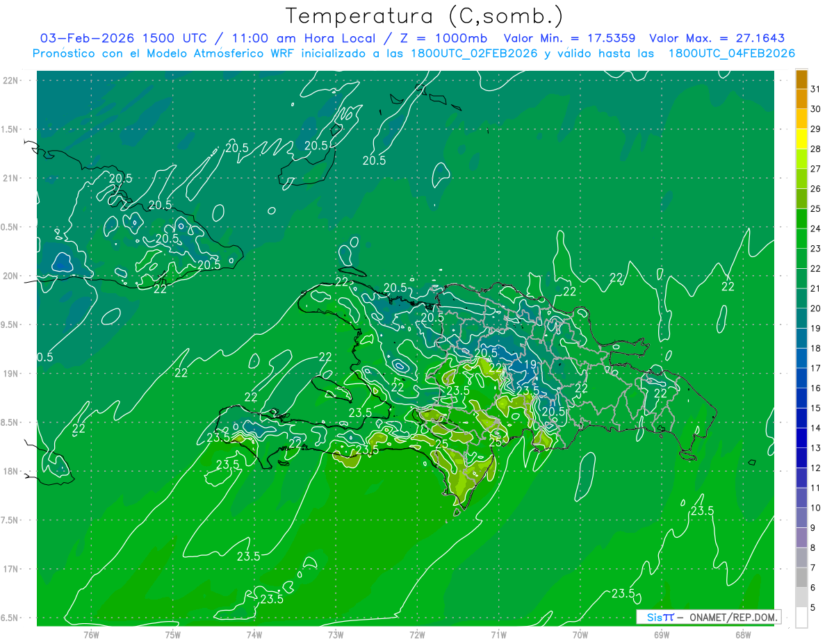The image size is (834, 644).
Task: Click the "9.5N" latitude axis label
Action: tap(9, 324)
